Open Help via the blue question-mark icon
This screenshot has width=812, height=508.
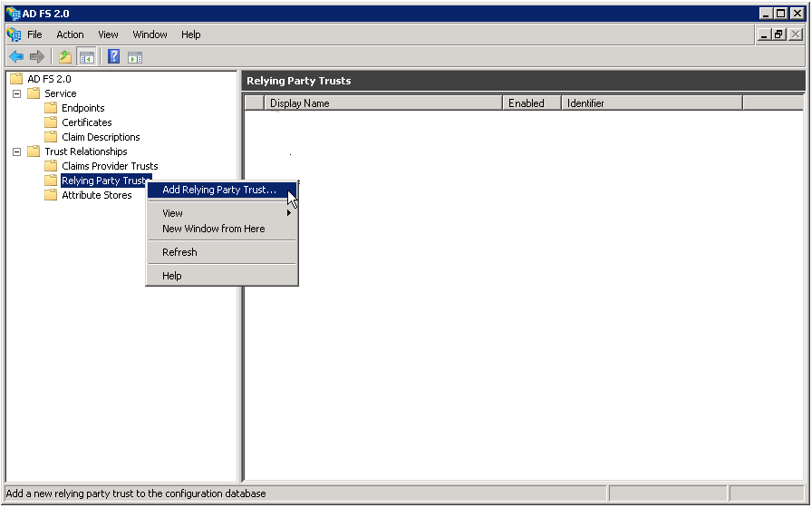[x=114, y=56]
